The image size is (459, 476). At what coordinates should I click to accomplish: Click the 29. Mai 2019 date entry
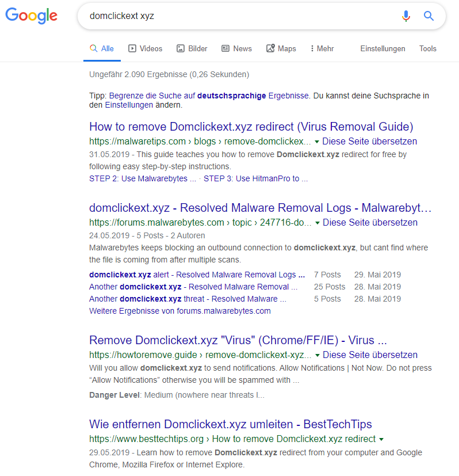coord(378,275)
